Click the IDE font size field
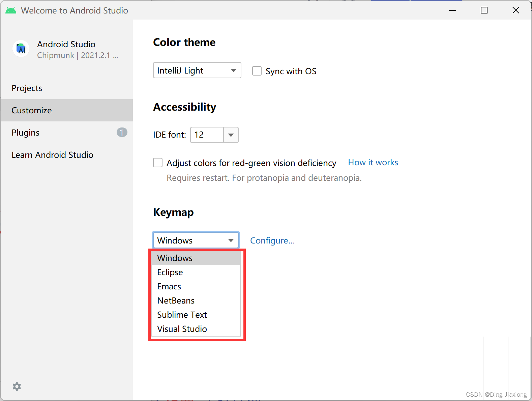This screenshot has width=532, height=401. point(207,135)
